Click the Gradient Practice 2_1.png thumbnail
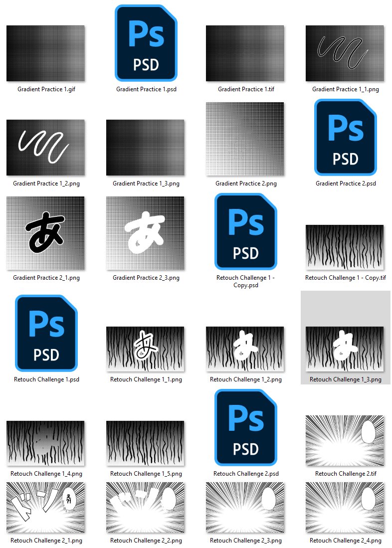This screenshot has width=392, height=548. 45,233
